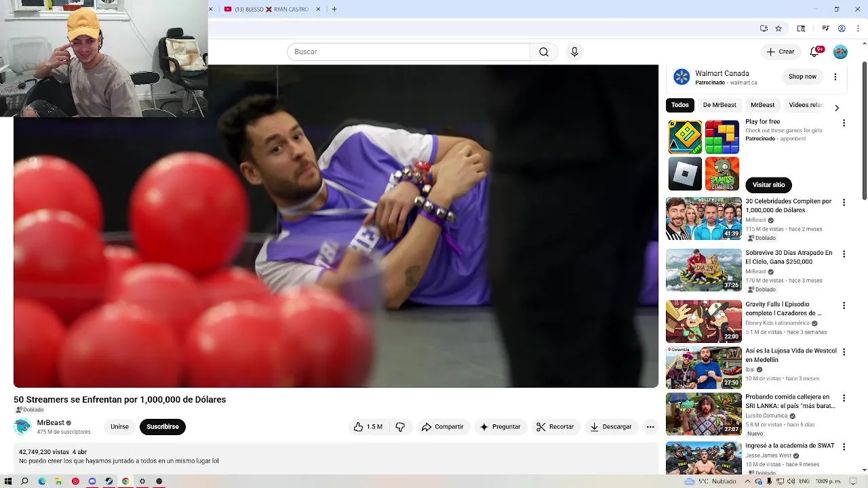The height and width of the screenshot is (488, 868).
Task: Close the BLESSD RYAN CASTRO tab
Action: (x=319, y=9)
